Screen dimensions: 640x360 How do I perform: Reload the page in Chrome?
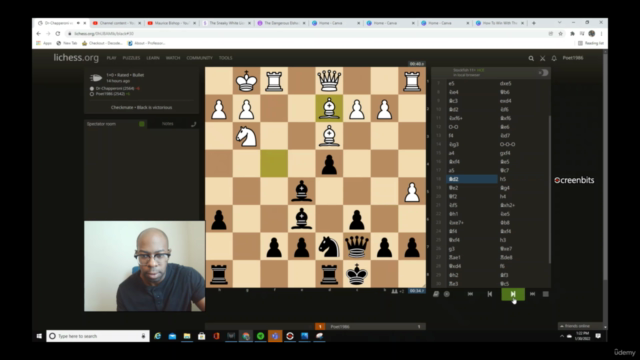(x=58, y=33)
